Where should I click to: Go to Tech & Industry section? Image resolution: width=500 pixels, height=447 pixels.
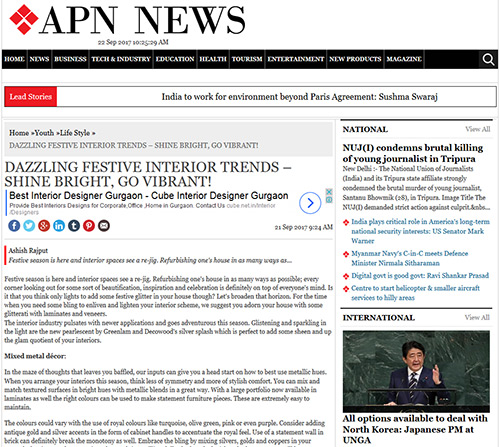[x=121, y=59]
